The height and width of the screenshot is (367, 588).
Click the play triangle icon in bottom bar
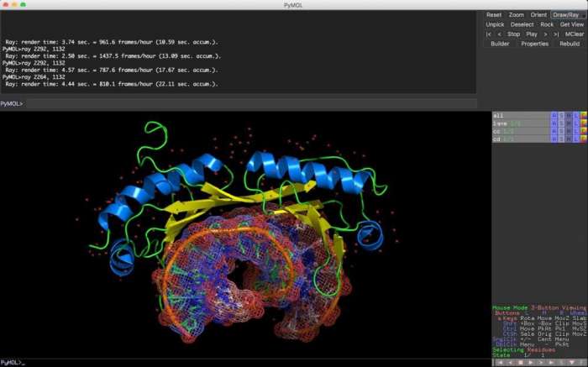click(x=530, y=363)
